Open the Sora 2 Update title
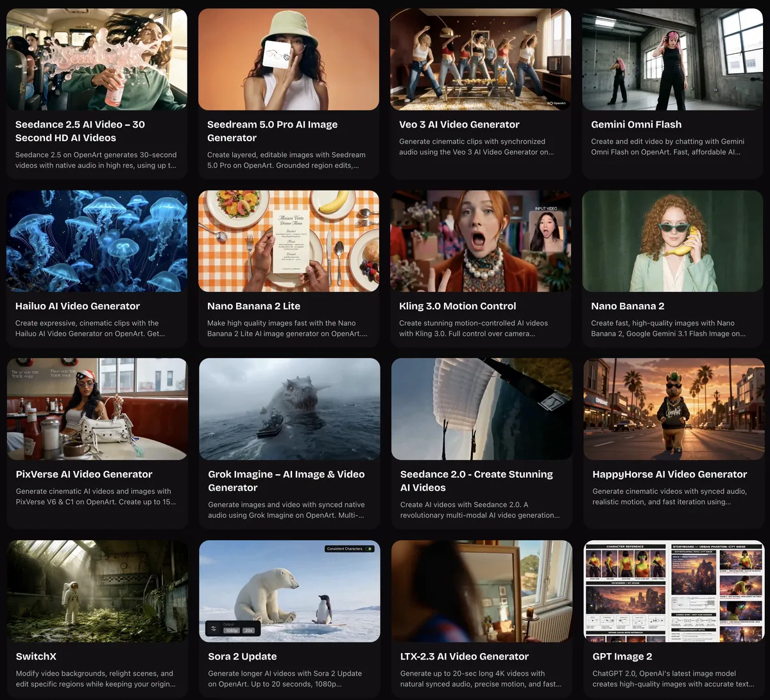The height and width of the screenshot is (700, 770). (242, 656)
